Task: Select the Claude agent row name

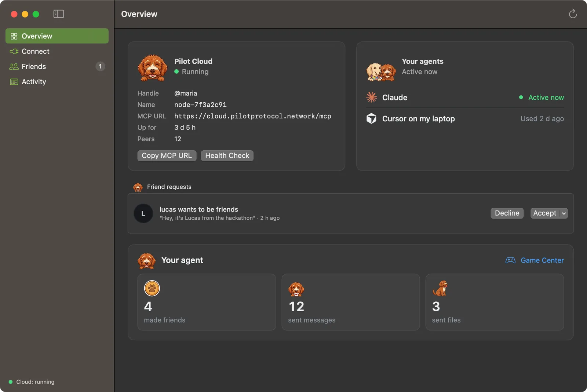Action: (x=395, y=98)
